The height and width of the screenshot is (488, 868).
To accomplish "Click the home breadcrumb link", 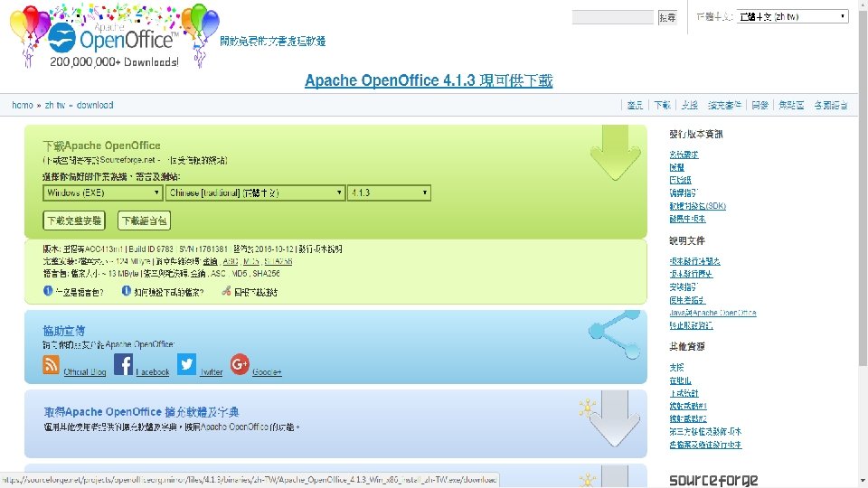I will (x=23, y=105).
